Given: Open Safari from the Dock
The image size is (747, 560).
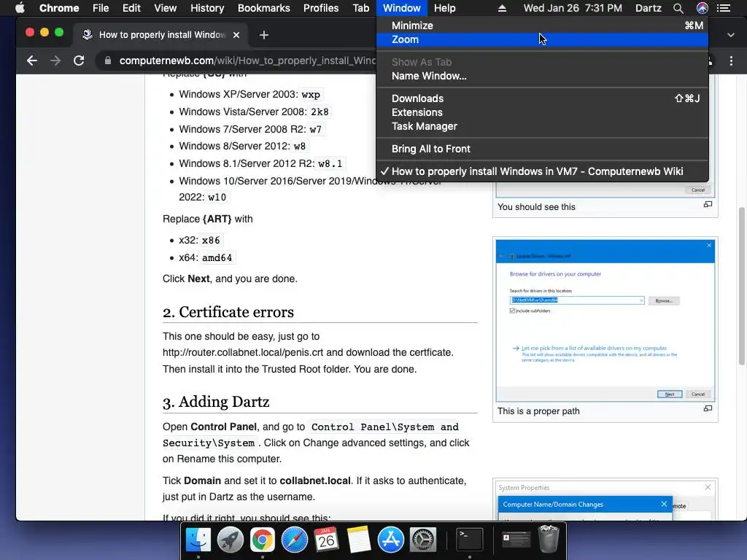Looking at the screenshot, I should click(x=295, y=540).
